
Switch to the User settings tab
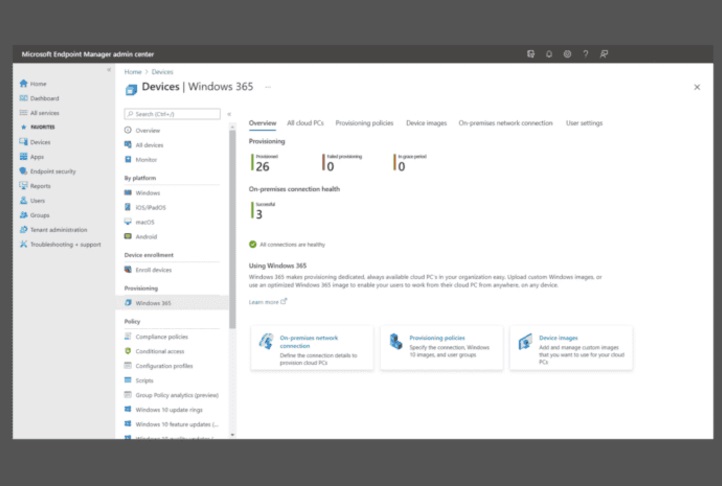pyautogui.click(x=584, y=123)
